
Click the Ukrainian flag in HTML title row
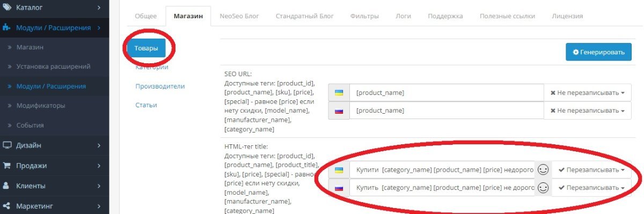coord(339,170)
